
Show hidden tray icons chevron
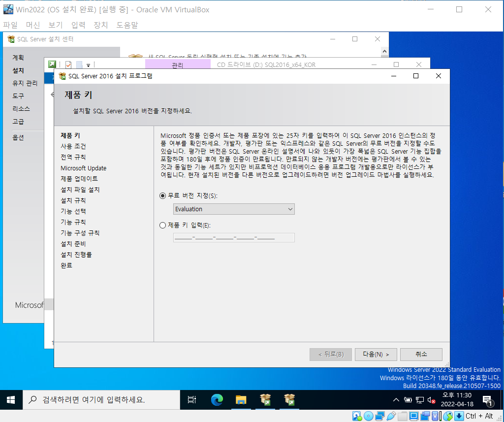tap(396, 400)
